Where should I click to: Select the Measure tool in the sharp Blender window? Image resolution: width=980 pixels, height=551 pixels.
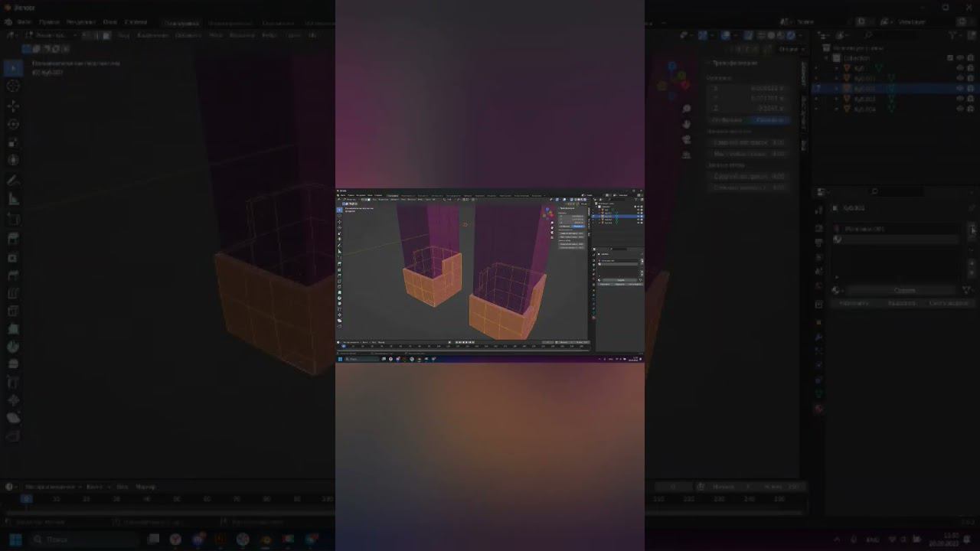(340, 251)
